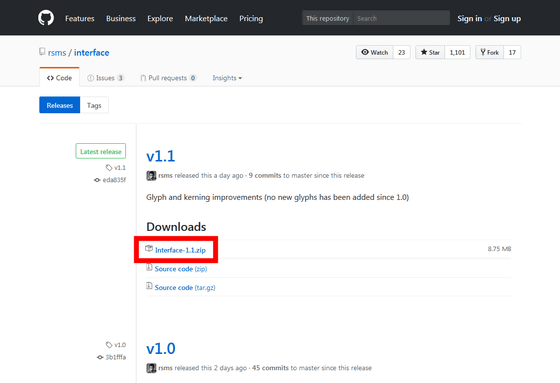Open the v1.0 tag link in sidebar

click(120, 345)
